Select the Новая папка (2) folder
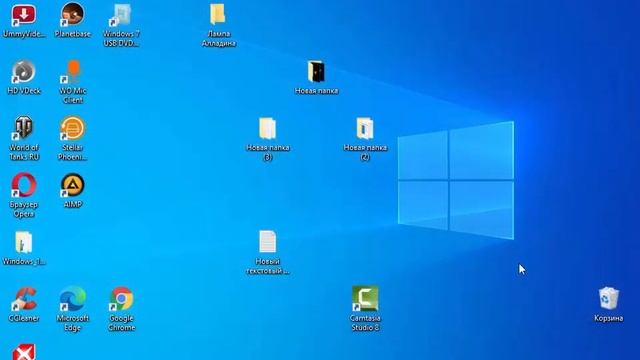Image resolution: width=640 pixels, height=360 pixels. coord(364,129)
